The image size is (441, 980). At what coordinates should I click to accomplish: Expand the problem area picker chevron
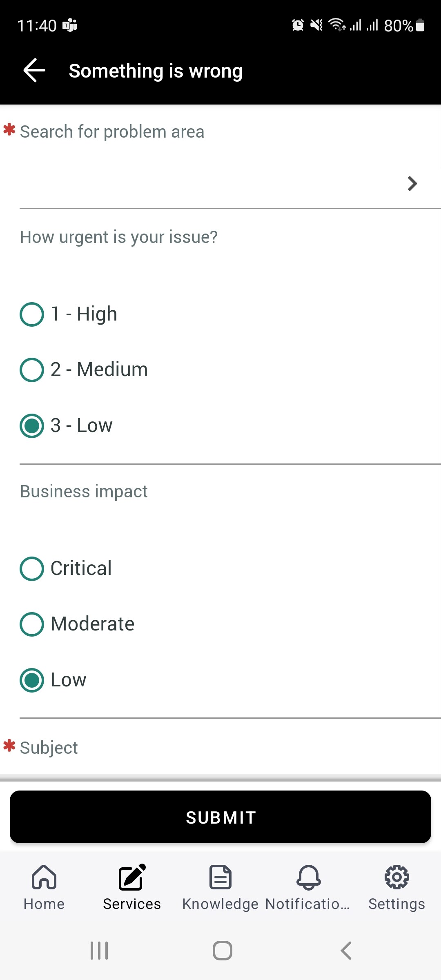click(x=412, y=184)
